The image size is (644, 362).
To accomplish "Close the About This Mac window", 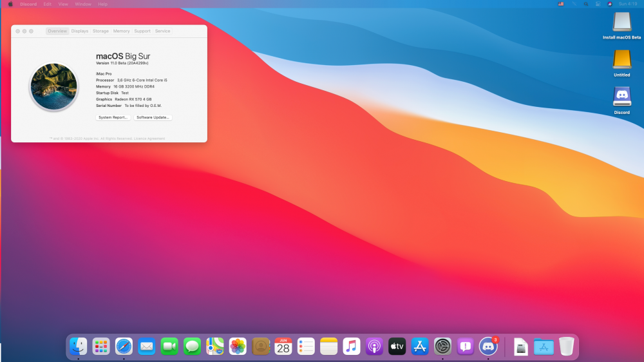I will point(17,31).
